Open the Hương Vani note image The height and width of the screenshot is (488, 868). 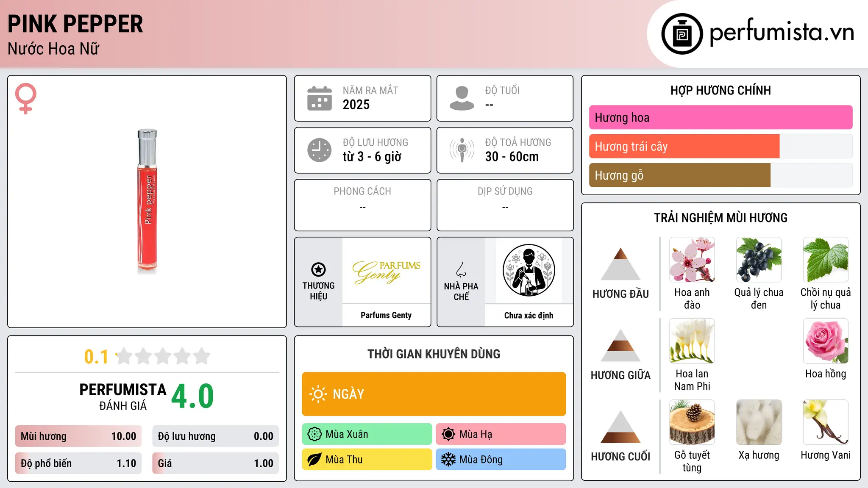click(x=826, y=422)
